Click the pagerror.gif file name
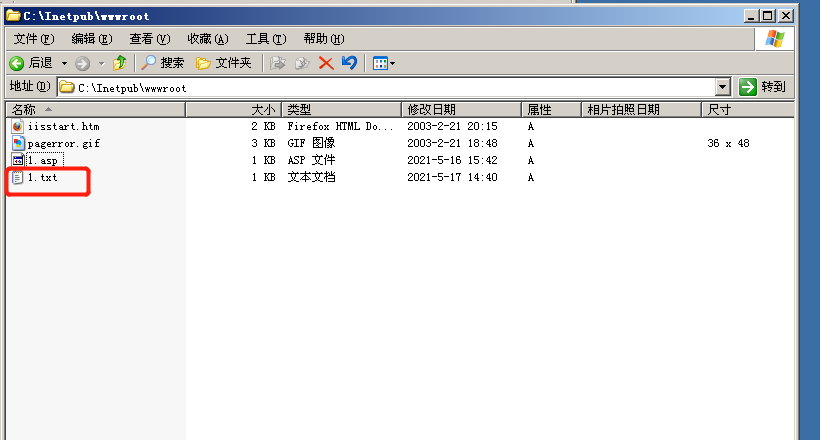Viewport: 820px width, 440px height. (63, 143)
